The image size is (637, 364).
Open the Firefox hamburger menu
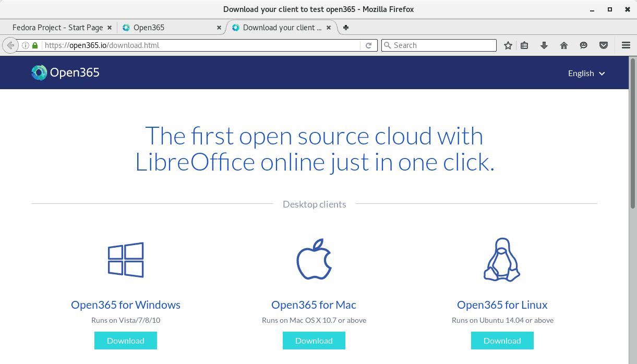click(x=626, y=45)
